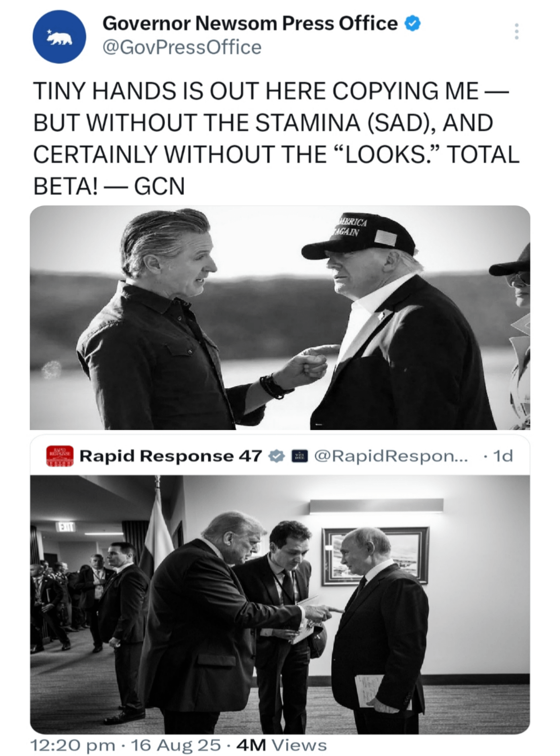The width and height of the screenshot is (560, 756).
Task: Click the Rapid Response 47 red avatar
Action: (x=60, y=456)
